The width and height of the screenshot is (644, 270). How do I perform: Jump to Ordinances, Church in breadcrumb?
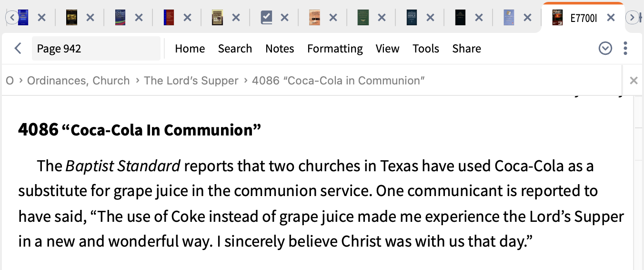click(x=78, y=81)
